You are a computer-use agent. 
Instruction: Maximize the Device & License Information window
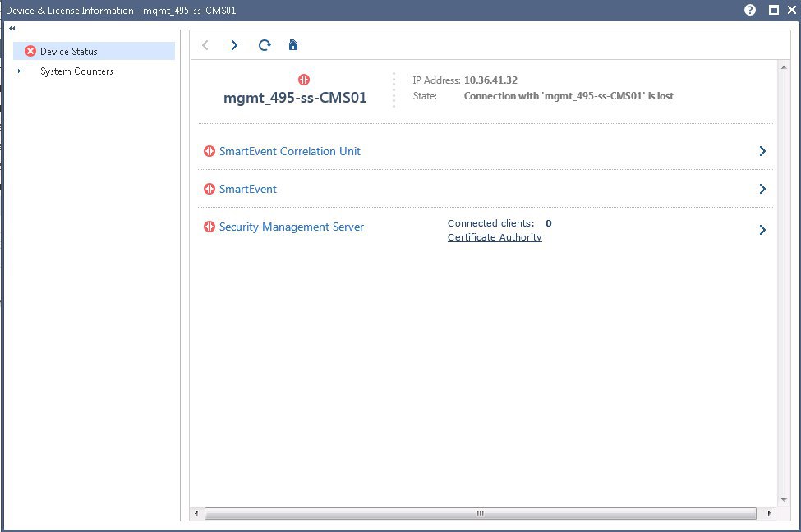tap(774, 10)
